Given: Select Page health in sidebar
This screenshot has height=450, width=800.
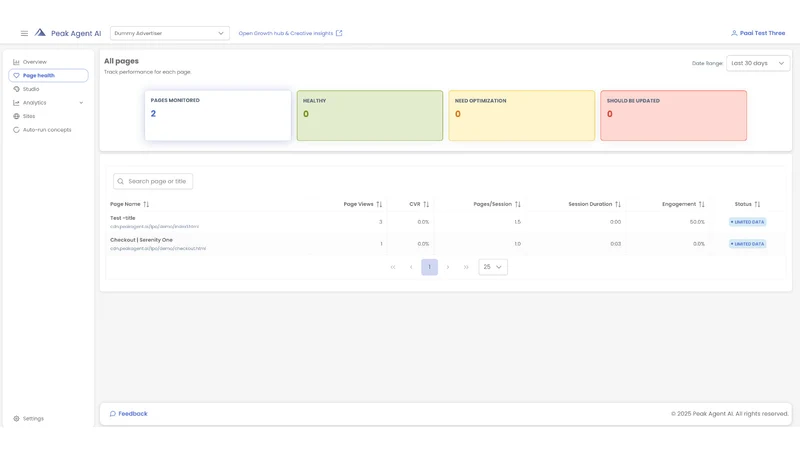Looking at the screenshot, I should [x=48, y=76].
